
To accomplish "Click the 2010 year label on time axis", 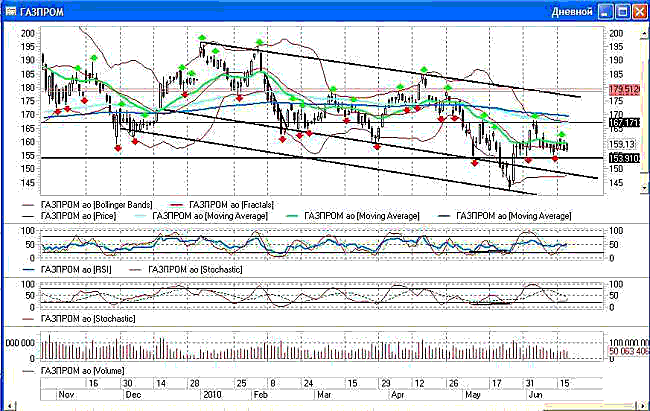I will point(212,394).
